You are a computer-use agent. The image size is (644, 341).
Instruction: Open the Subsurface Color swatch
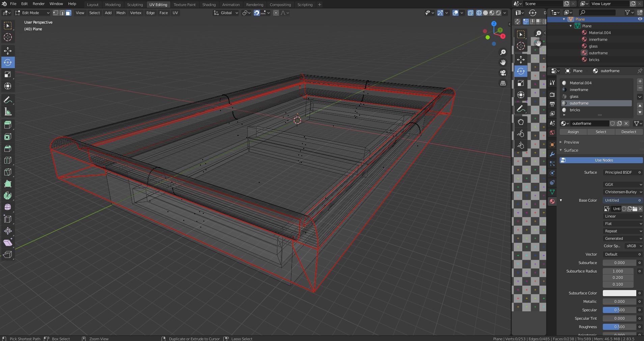pos(619,293)
